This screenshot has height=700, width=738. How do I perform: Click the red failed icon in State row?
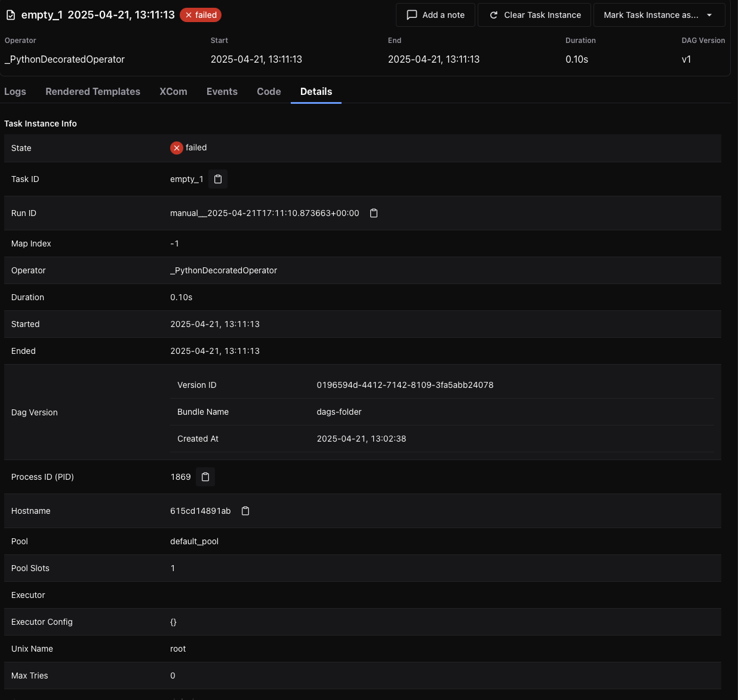[x=177, y=148]
